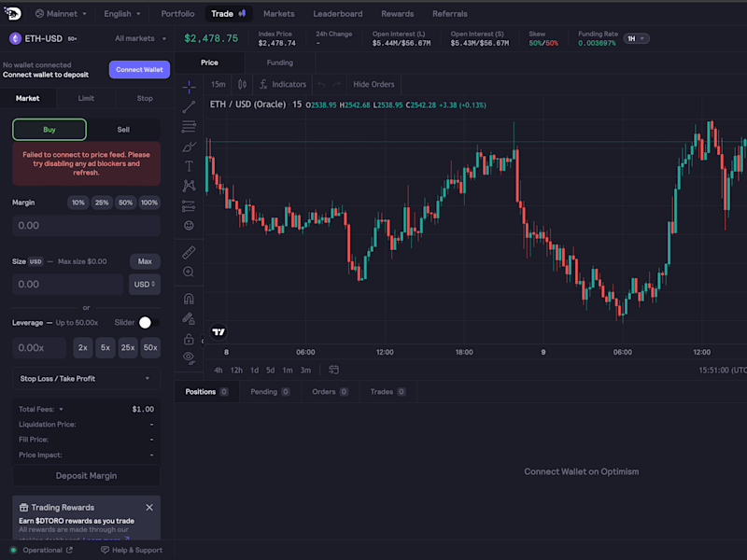
Task: Redo last chart action
Action: (x=337, y=84)
